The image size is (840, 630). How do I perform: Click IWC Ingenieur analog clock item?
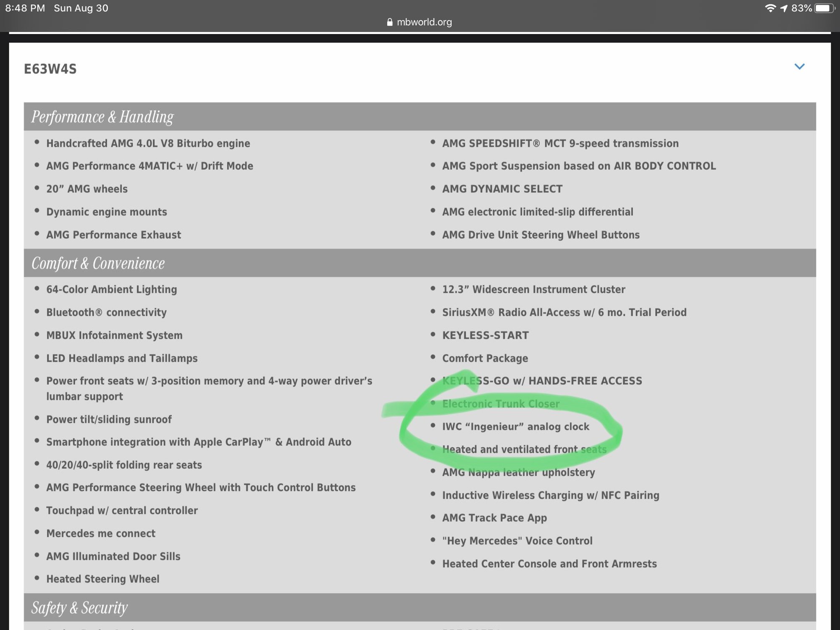(515, 427)
